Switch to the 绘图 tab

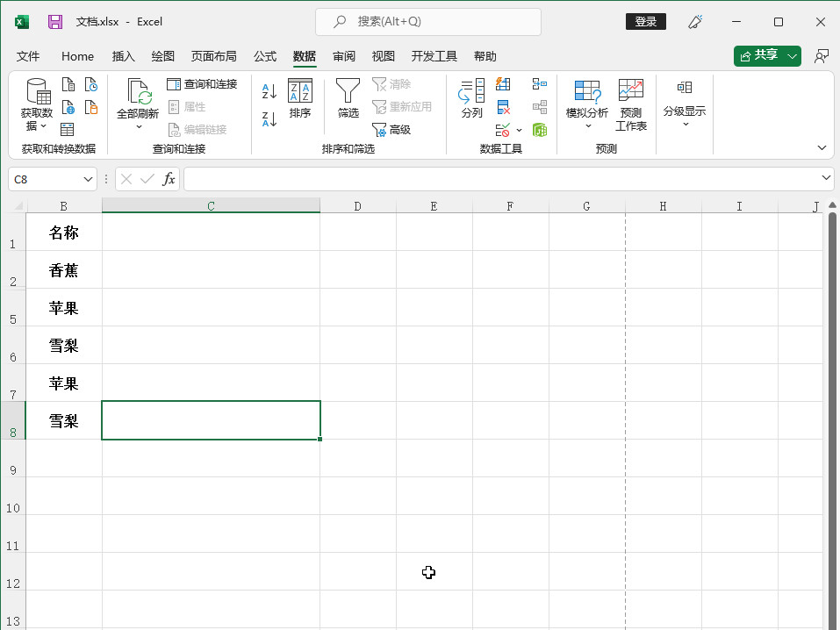(x=163, y=56)
